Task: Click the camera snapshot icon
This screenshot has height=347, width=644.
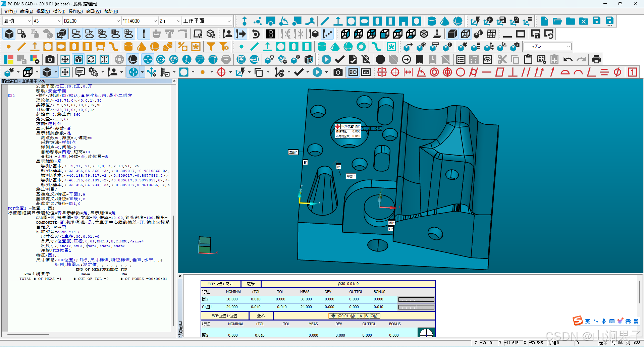Action: coord(50,59)
